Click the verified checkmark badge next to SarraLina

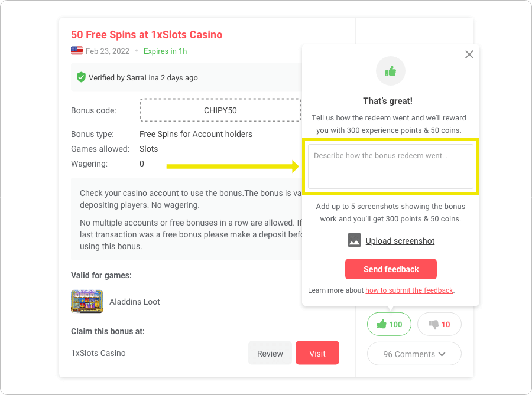tap(81, 77)
